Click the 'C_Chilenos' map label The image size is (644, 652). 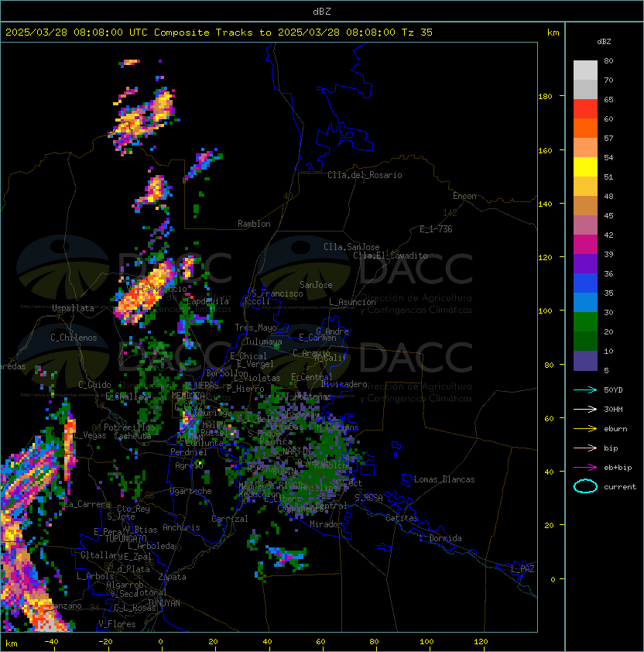[x=74, y=338]
